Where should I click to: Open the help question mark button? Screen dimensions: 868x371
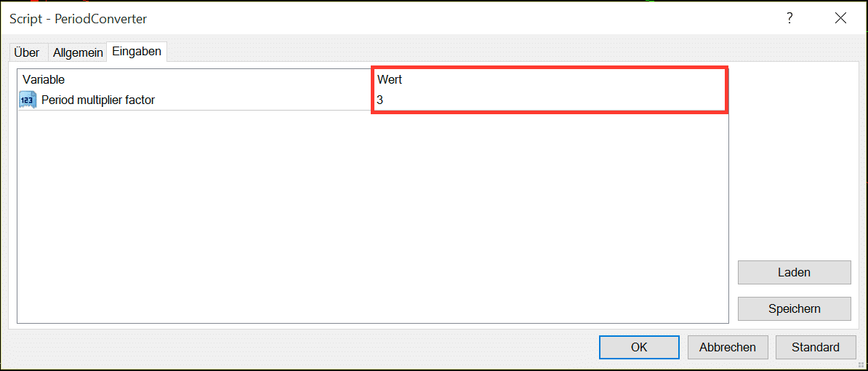click(789, 18)
